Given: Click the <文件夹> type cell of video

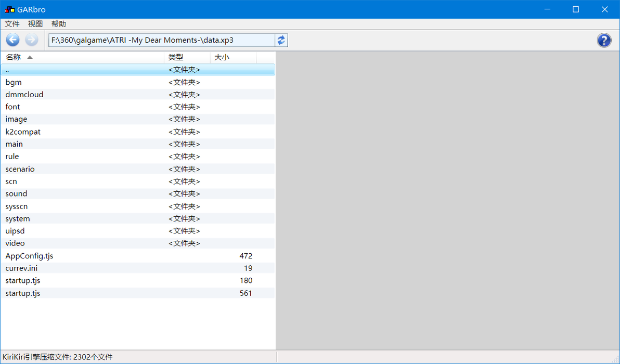Looking at the screenshot, I should (184, 243).
